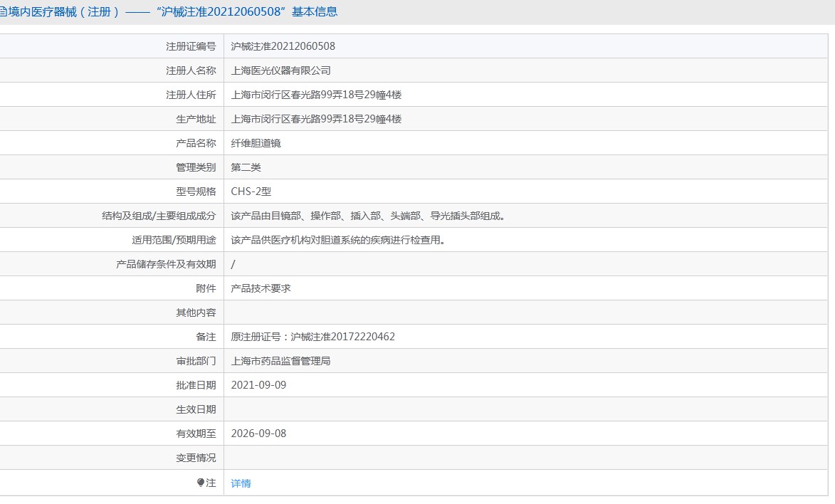Click the 有效期至 label
The height and width of the screenshot is (504, 835).
(x=196, y=434)
